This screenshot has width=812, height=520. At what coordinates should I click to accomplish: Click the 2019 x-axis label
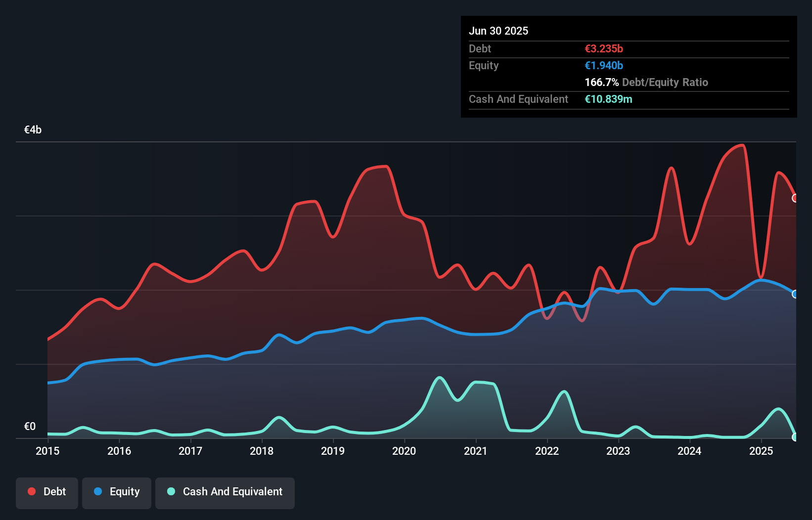point(333,451)
